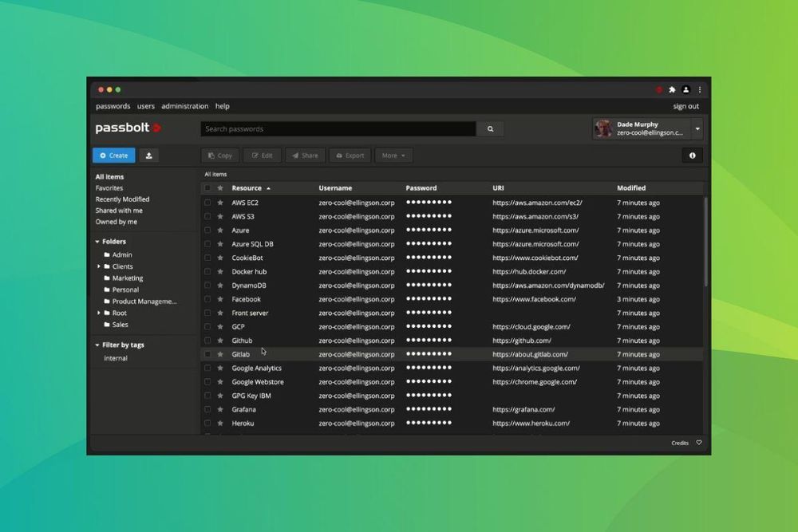Expand the Clients folder
Viewport: 798px width, 532px height.
click(x=97, y=266)
